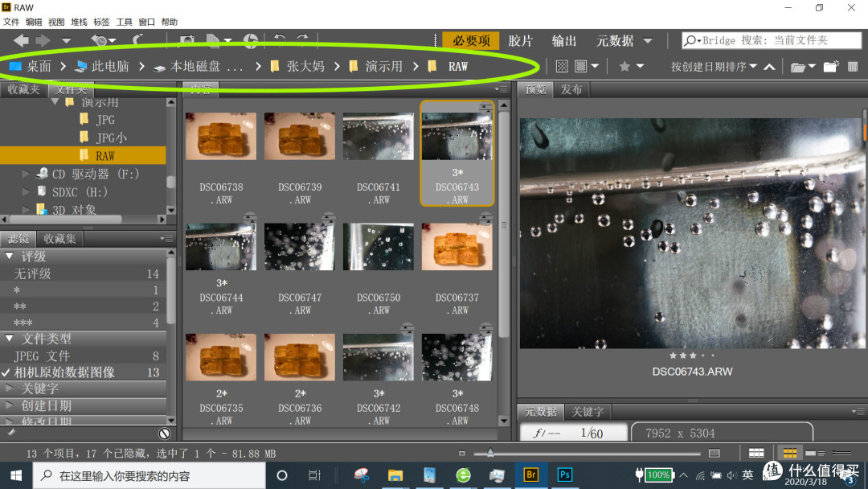This screenshot has width=868, height=489.
Task: Toggle the three-star *** rating filter
Action: (x=83, y=323)
